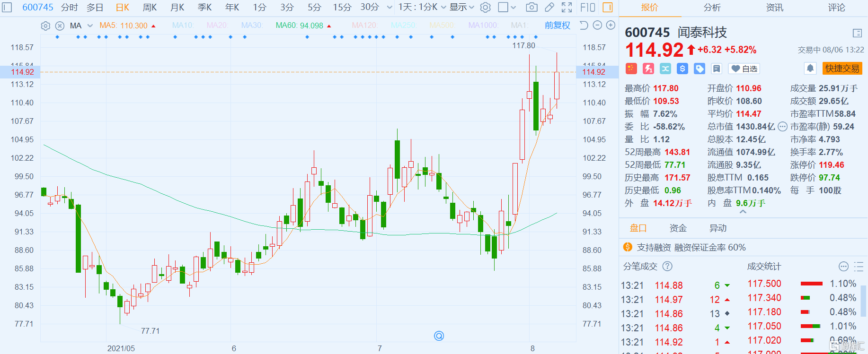Click the blue tag label icon
The height and width of the screenshot is (354, 868).
[700, 69]
